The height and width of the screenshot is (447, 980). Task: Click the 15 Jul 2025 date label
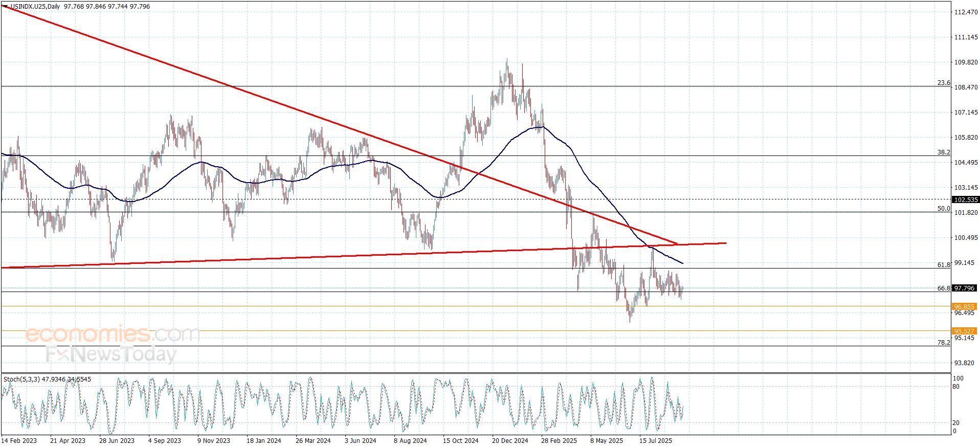(656, 441)
